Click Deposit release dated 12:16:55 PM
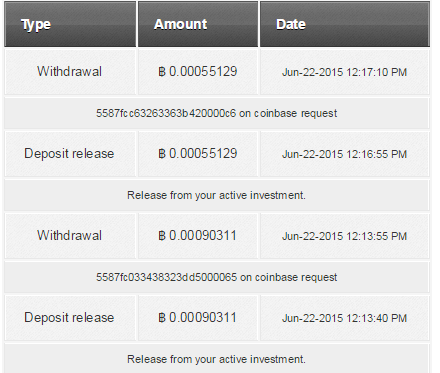This screenshot has height=373, width=440. click(x=69, y=154)
